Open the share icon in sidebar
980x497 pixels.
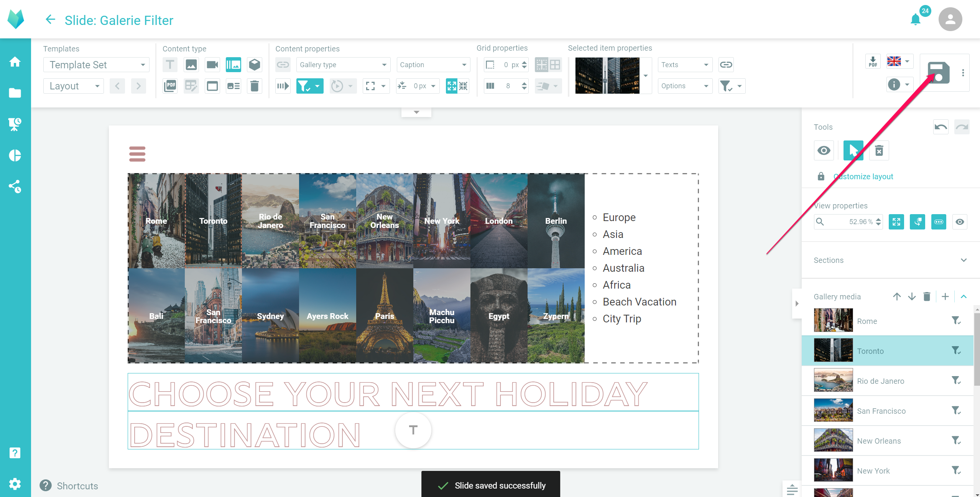click(15, 187)
